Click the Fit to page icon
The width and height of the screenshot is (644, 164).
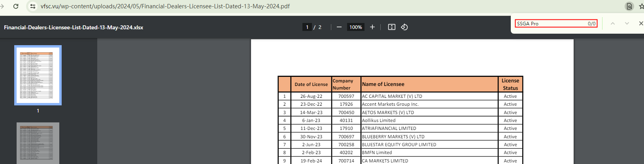tap(391, 27)
